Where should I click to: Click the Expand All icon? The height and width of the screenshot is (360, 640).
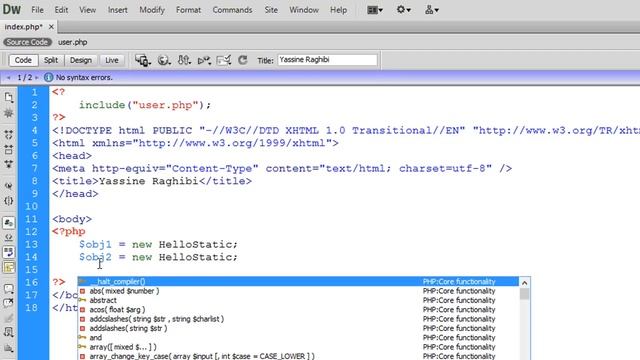(x=9, y=164)
